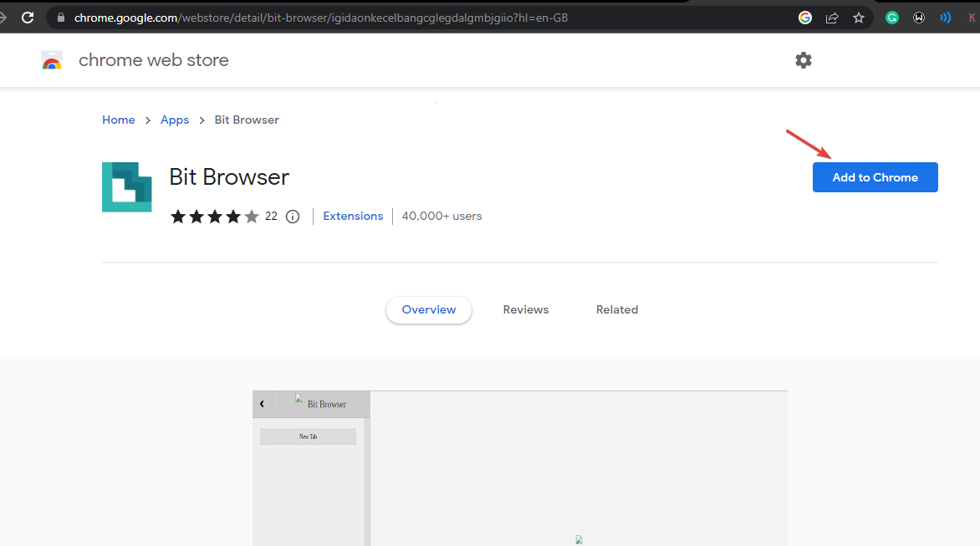
Task: Click the Chrome Web Store rainbow logo
Action: [52, 60]
